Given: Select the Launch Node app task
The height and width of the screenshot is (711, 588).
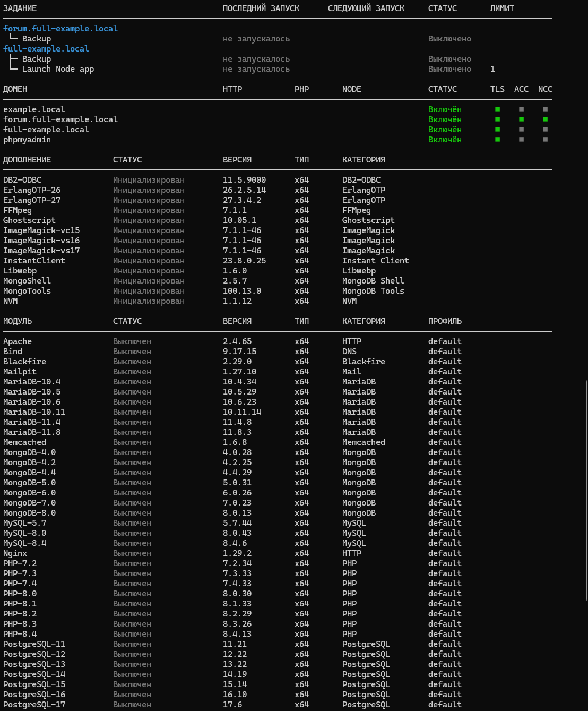Looking at the screenshot, I should [58, 69].
